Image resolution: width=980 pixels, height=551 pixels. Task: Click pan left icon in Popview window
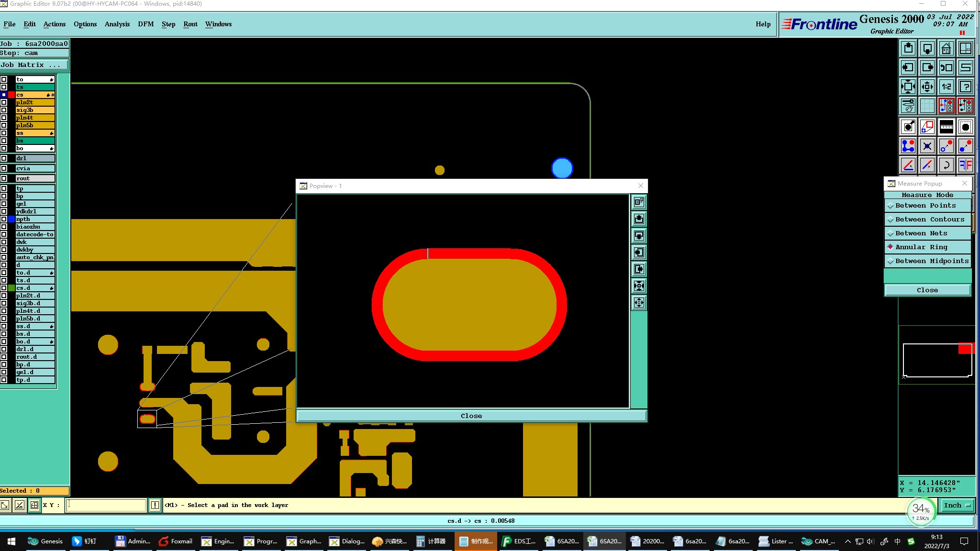coord(639,253)
